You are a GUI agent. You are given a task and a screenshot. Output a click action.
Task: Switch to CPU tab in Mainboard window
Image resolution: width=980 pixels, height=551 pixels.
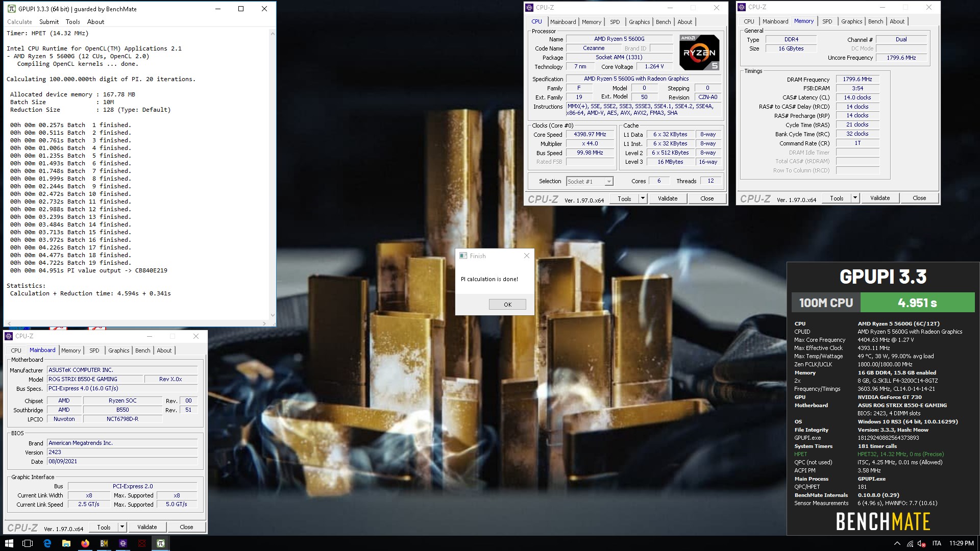click(16, 350)
